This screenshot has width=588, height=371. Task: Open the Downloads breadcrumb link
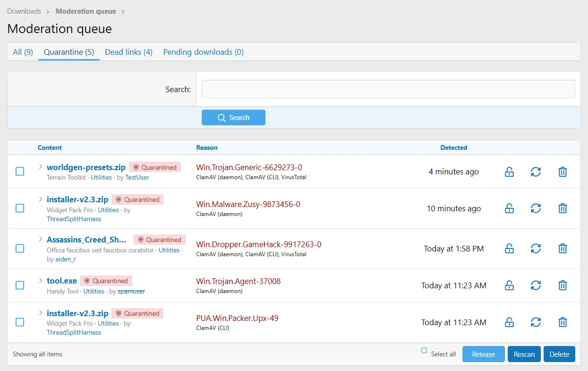[24, 11]
